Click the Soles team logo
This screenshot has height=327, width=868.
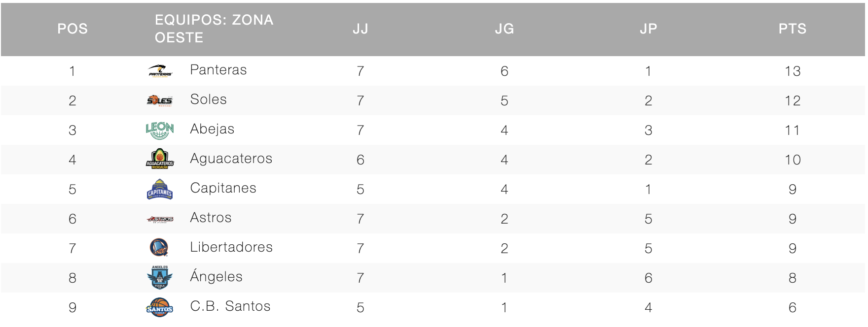(160, 100)
